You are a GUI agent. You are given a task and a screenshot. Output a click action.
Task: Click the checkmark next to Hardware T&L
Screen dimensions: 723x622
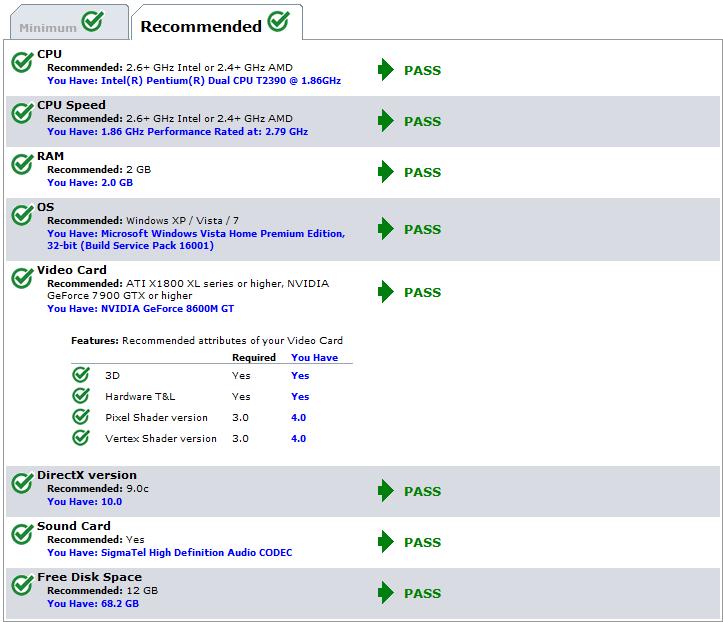point(81,395)
